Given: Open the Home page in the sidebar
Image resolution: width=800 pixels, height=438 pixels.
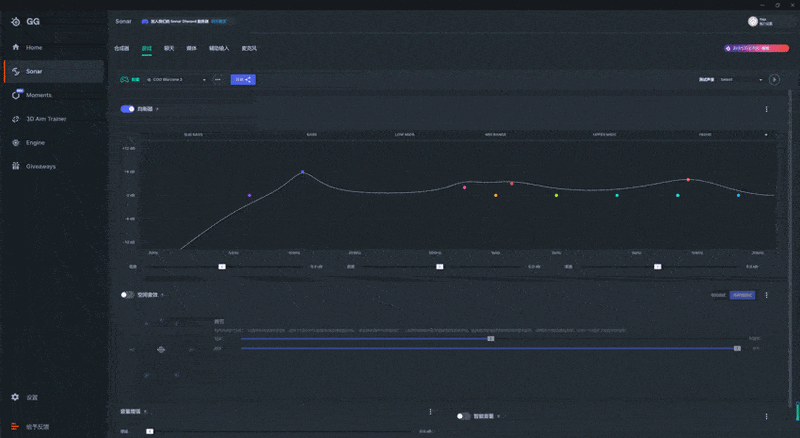Looking at the screenshot, I should [34, 47].
